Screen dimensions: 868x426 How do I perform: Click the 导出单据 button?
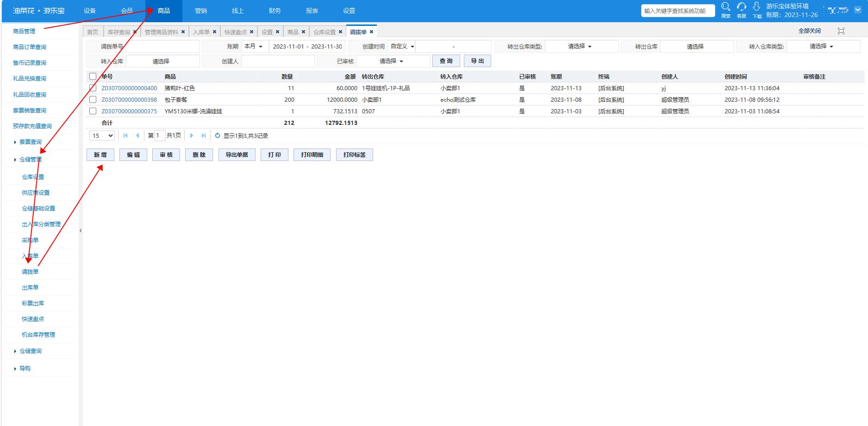pos(237,155)
